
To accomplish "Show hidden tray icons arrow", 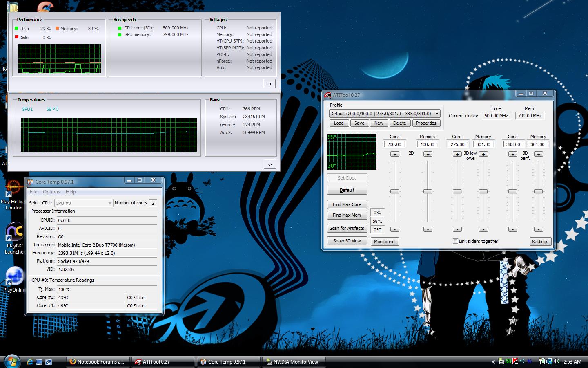I will [x=493, y=361].
